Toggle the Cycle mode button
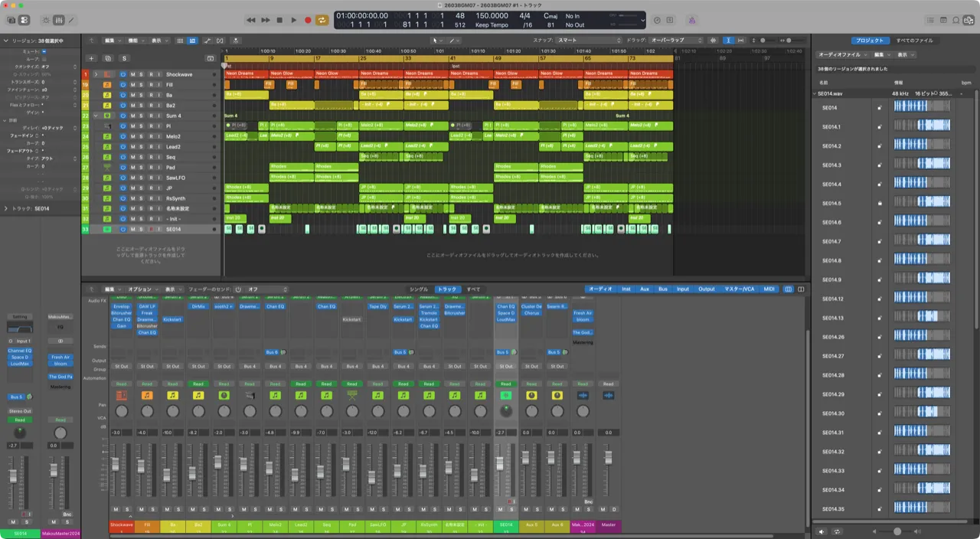The image size is (980, 539). [322, 20]
